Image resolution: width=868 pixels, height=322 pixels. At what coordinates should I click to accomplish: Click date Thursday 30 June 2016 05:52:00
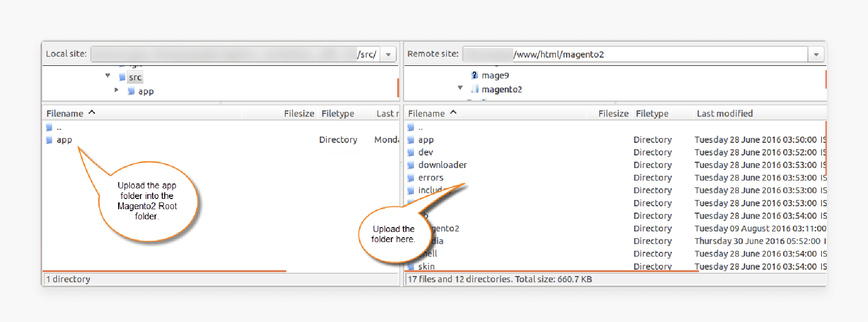tap(757, 241)
